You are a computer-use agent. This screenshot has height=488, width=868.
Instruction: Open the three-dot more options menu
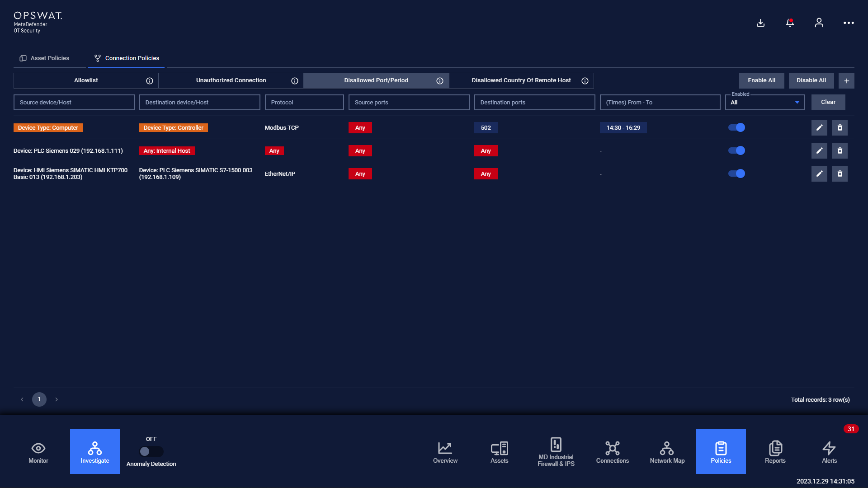pos(849,23)
